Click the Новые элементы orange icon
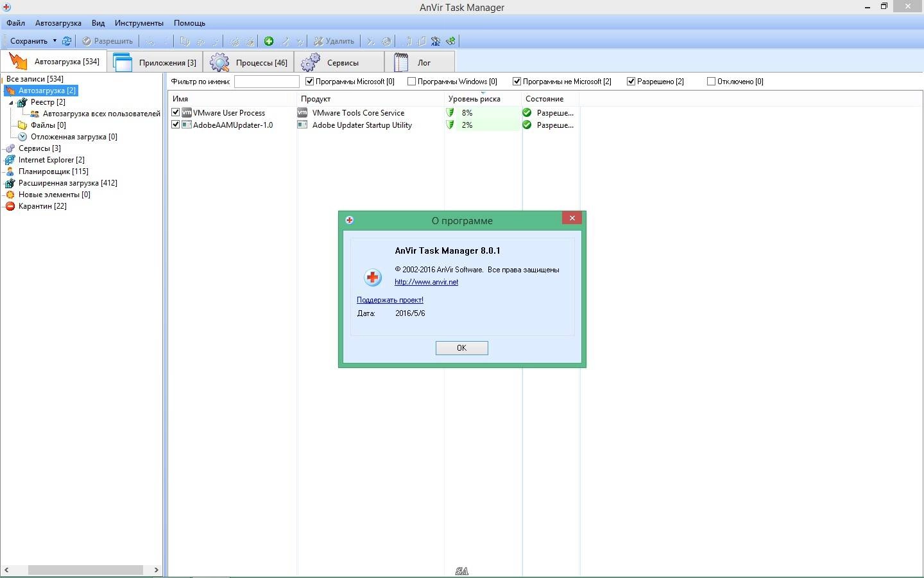The height and width of the screenshot is (578, 924). 10,195
